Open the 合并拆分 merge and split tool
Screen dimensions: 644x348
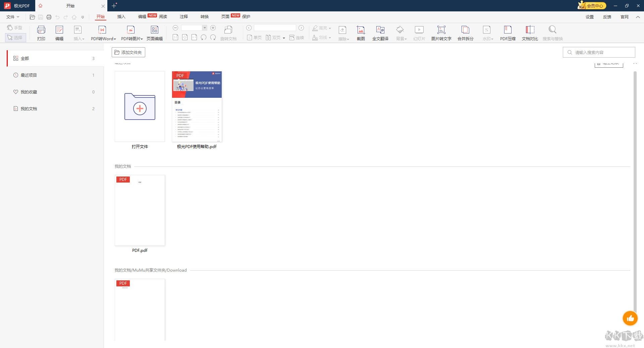click(x=466, y=33)
